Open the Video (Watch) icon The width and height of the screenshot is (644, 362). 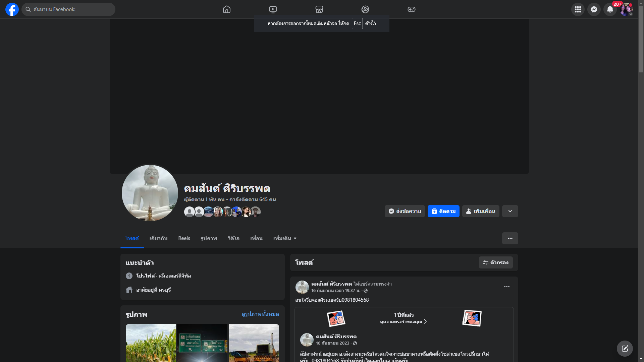click(273, 9)
